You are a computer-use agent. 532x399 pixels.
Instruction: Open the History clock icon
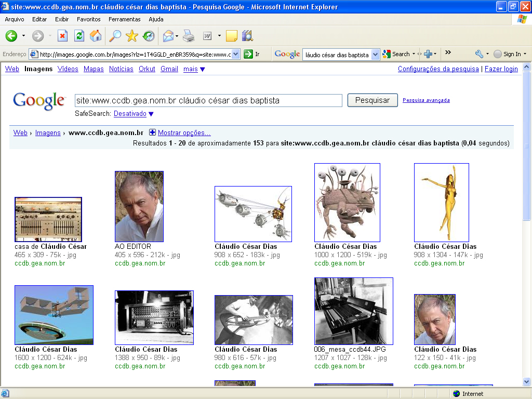149,36
